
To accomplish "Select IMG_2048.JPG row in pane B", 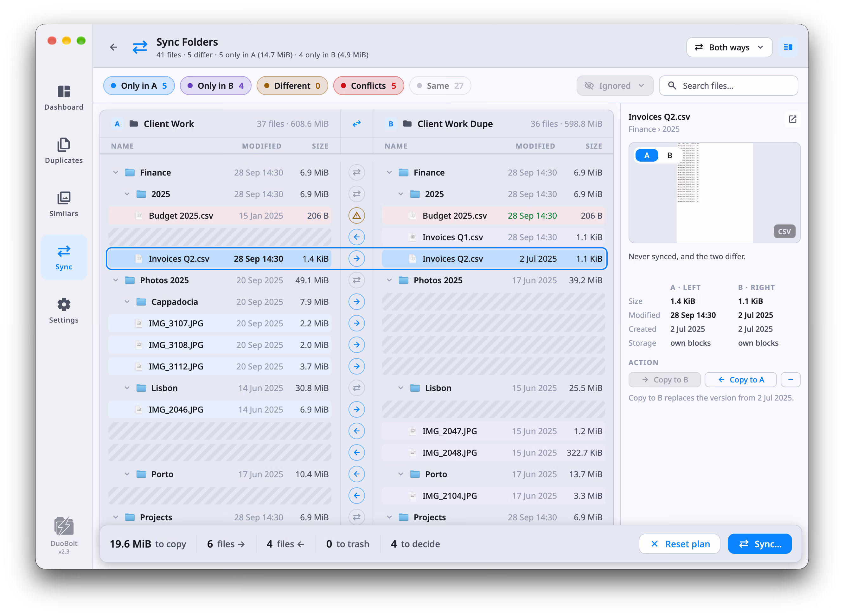I will pos(493,453).
